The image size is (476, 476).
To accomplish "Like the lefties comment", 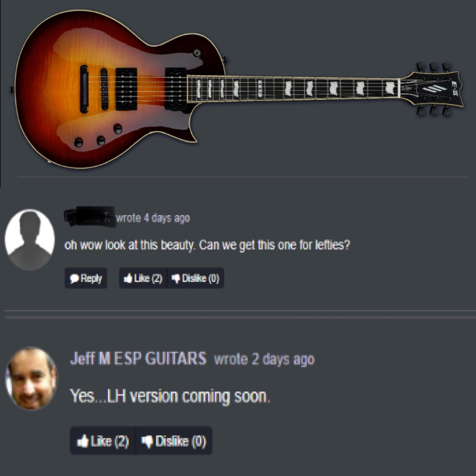I will click(x=143, y=278).
